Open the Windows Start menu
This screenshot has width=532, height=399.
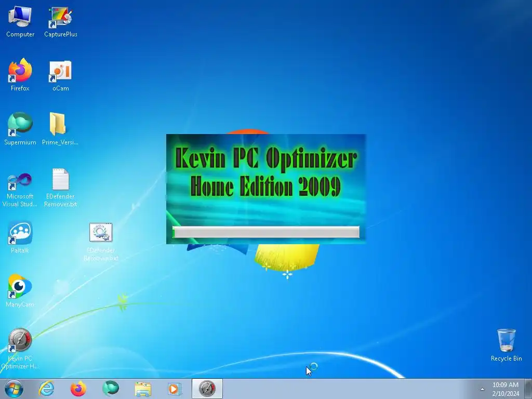(x=14, y=389)
